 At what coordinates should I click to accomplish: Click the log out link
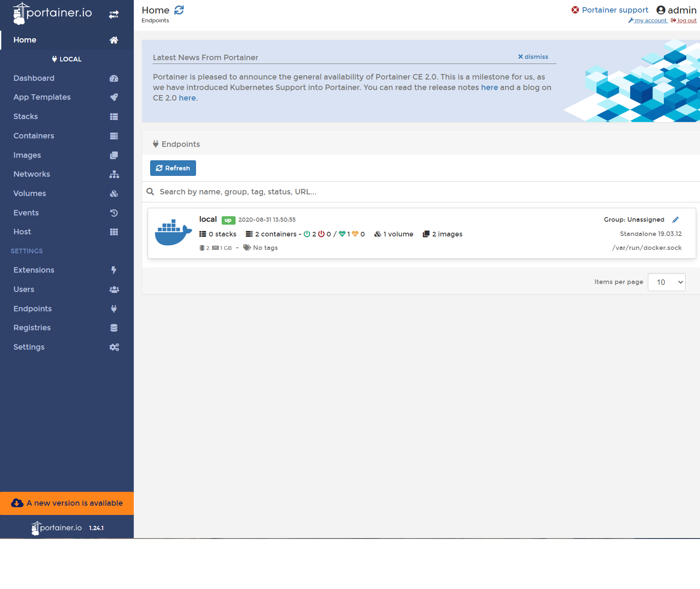coord(684,21)
